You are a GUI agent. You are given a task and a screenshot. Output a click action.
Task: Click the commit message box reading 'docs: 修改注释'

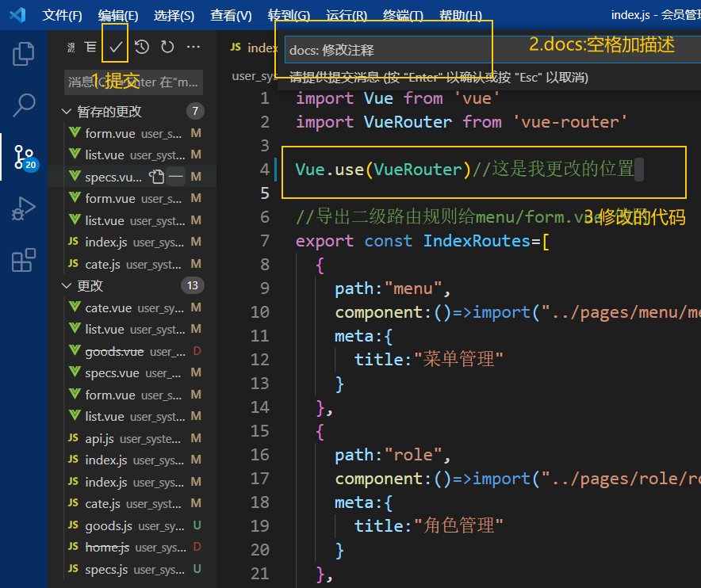tap(492, 50)
